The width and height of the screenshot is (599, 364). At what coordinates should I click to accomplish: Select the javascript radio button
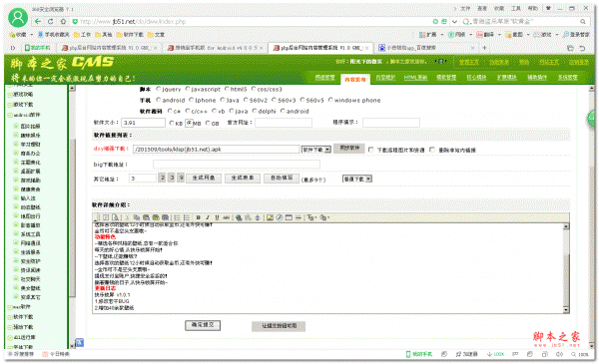point(188,89)
